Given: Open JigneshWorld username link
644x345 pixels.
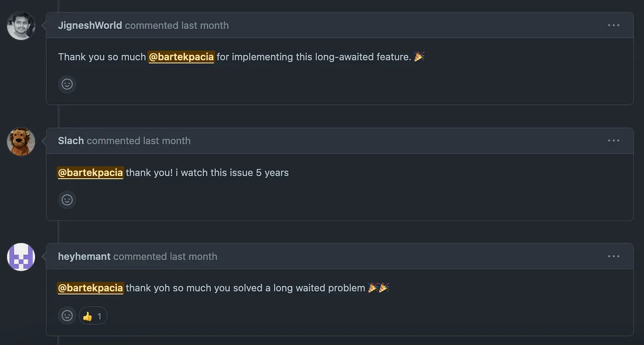Looking at the screenshot, I should [90, 25].
